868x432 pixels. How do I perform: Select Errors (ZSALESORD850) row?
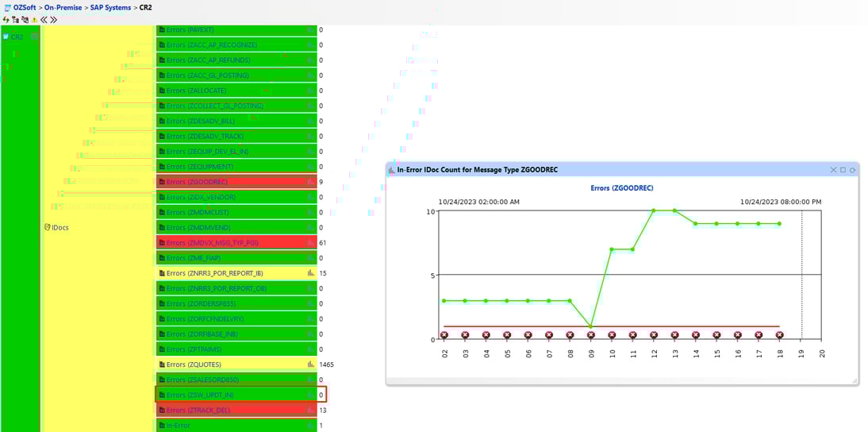coord(236,380)
